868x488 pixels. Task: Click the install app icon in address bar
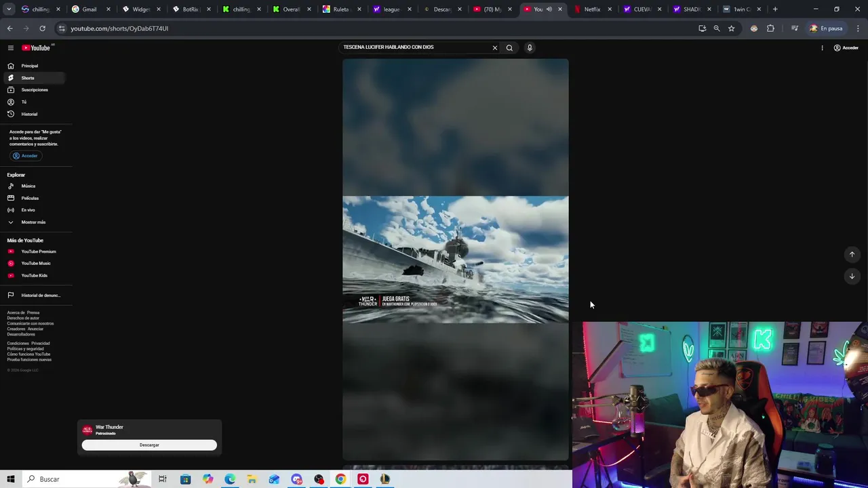click(702, 28)
